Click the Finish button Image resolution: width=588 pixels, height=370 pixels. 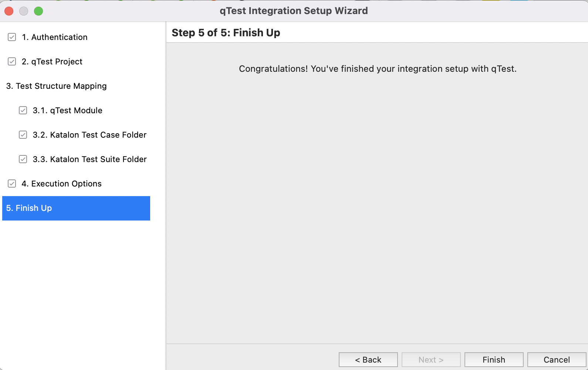tap(493, 359)
